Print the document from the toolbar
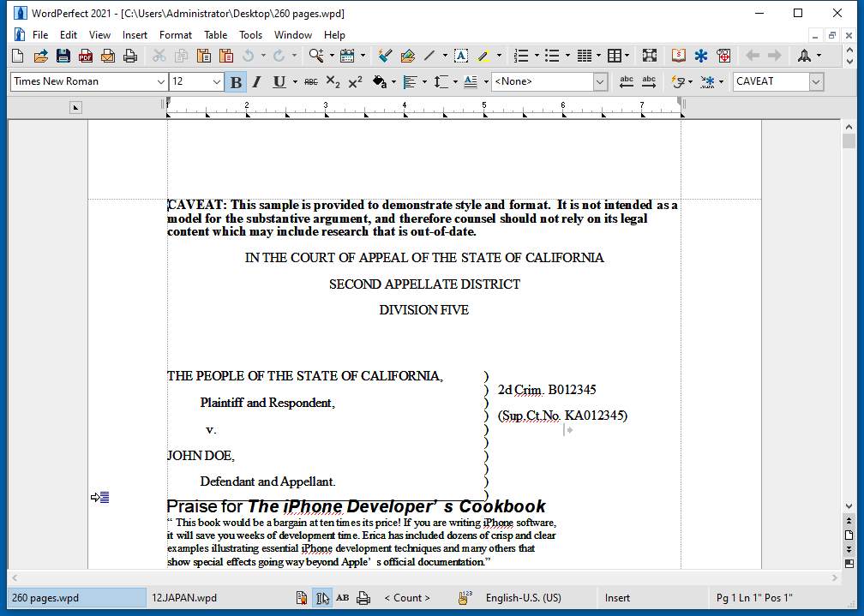Image resolution: width=864 pixels, height=616 pixels. [130, 56]
